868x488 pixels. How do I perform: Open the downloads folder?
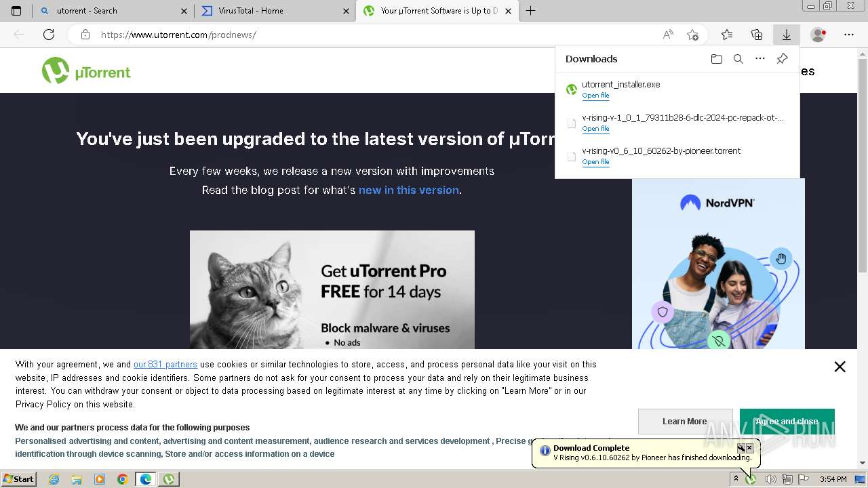(x=717, y=59)
